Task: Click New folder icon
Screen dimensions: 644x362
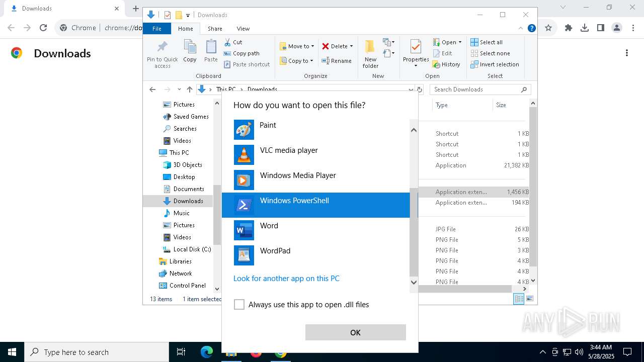Action: click(x=370, y=54)
